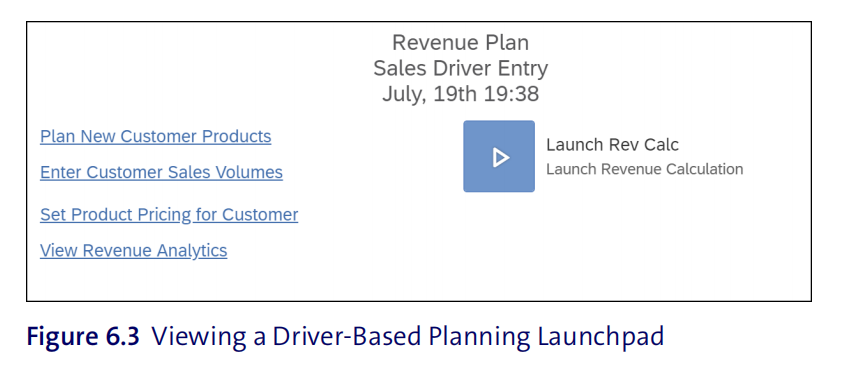Open Plan New Customer Products link
855x371 pixels.
click(155, 136)
